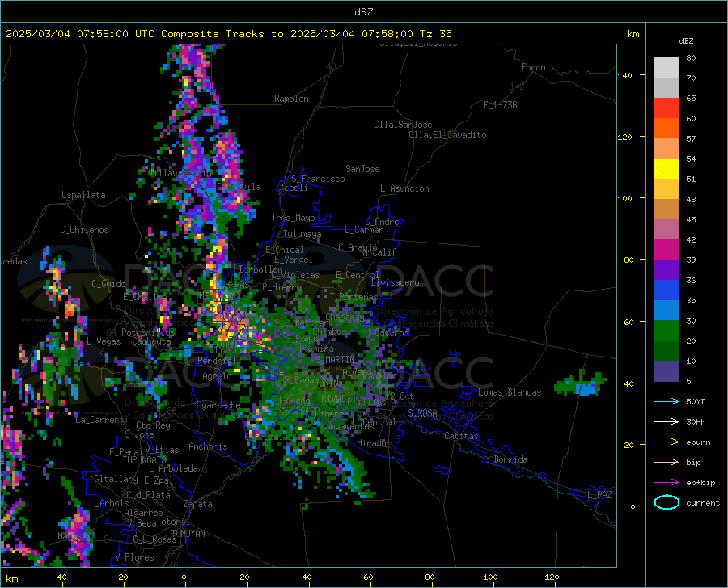The image size is (728, 588).
Task: Click the Uspallata town label
Action: click(83, 195)
